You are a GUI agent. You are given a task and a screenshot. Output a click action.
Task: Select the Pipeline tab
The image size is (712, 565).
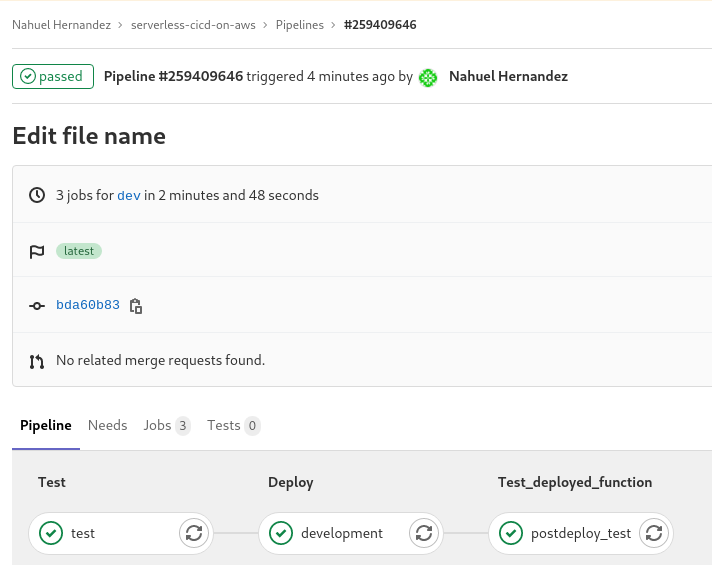[x=46, y=426]
